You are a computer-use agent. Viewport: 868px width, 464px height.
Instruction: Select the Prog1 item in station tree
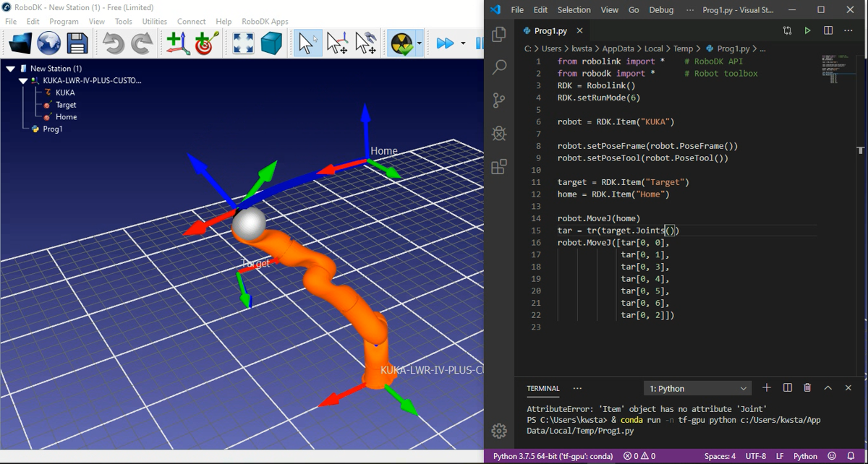click(52, 129)
